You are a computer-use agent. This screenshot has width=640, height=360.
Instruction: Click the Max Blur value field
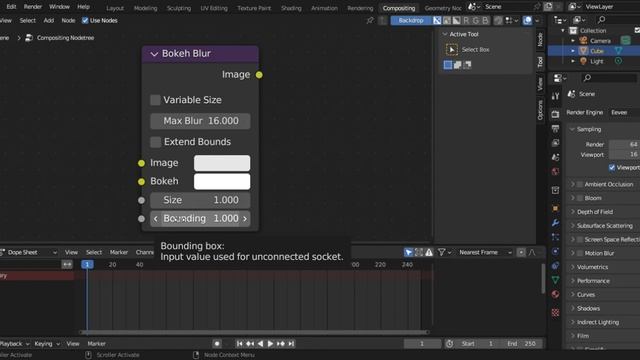[x=200, y=121]
